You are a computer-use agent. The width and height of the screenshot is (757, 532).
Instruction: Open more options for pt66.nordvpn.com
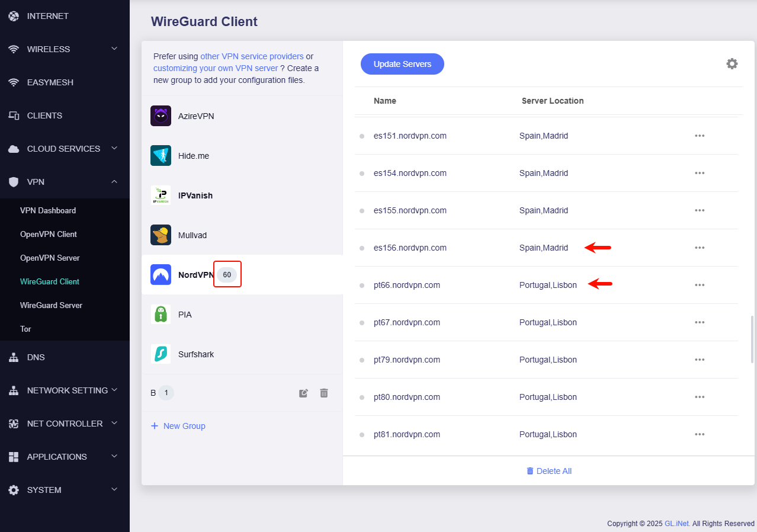click(700, 285)
